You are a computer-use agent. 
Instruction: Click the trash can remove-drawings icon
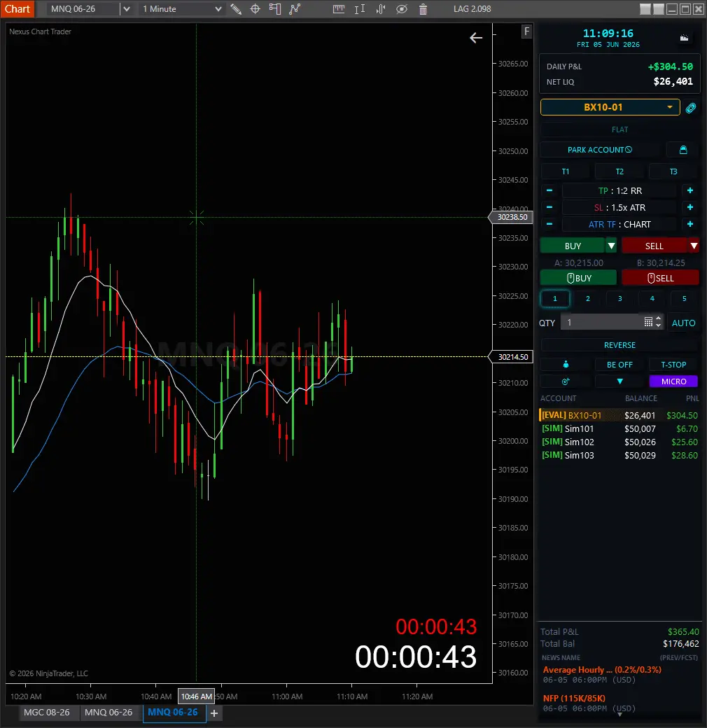(x=423, y=9)
